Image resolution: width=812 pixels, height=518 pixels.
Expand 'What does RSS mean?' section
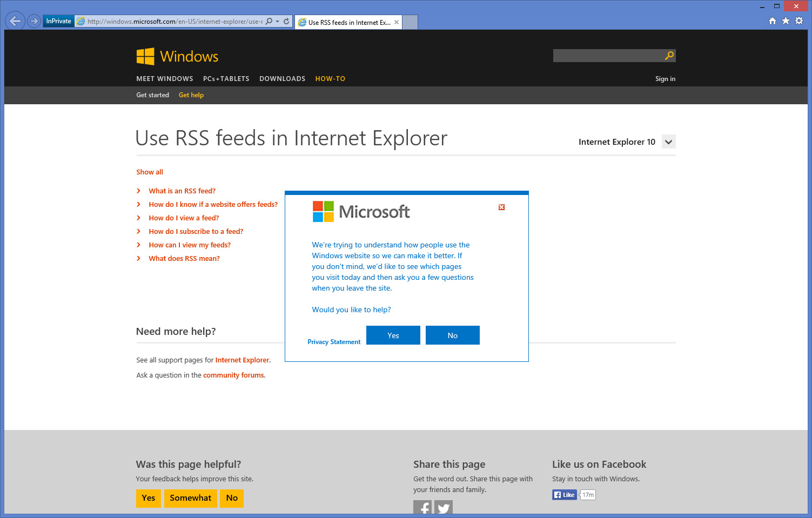(x=184, y=259)
